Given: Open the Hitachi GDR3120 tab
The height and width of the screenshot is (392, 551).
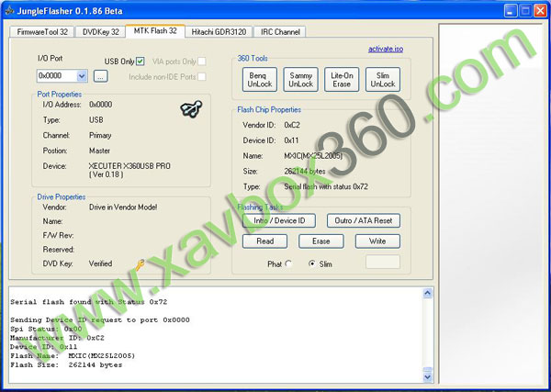Looking at the screenshot, I should [x=219, y=32].
